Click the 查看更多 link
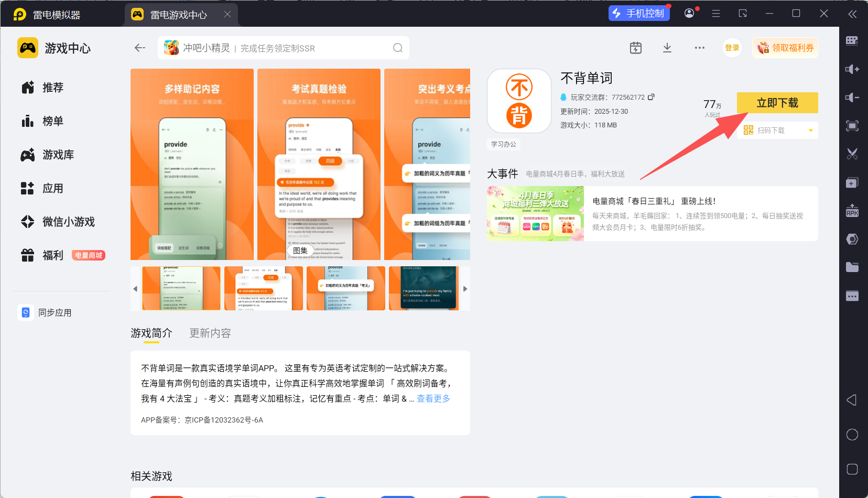Screen dimensions: 868x498 pos(433,398)
